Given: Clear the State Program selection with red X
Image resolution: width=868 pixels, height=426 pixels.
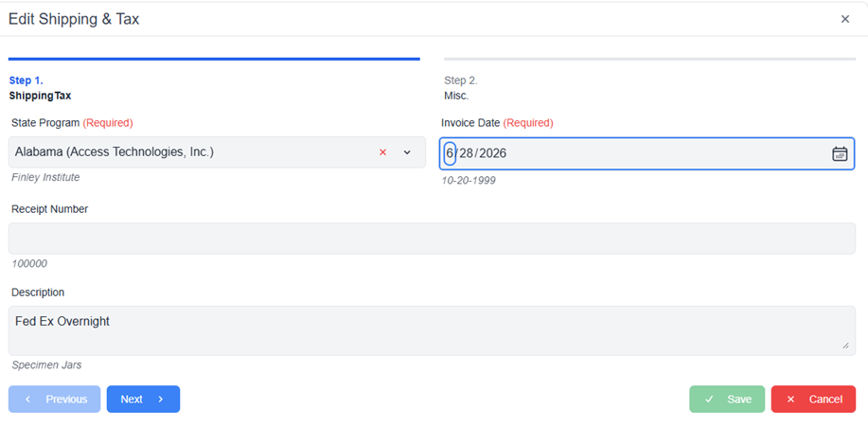Looking at the screenshot, I should [382, 152].
